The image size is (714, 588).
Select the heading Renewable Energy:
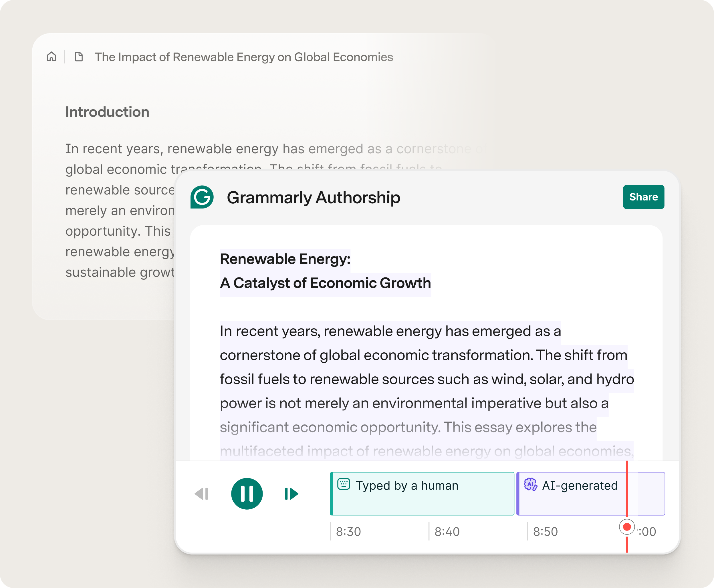[285, 259]
